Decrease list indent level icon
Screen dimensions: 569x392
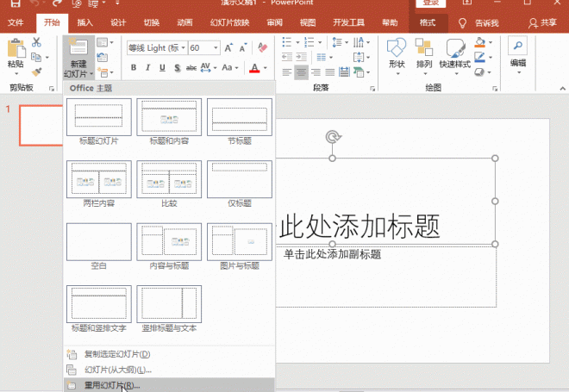point(287,57)
